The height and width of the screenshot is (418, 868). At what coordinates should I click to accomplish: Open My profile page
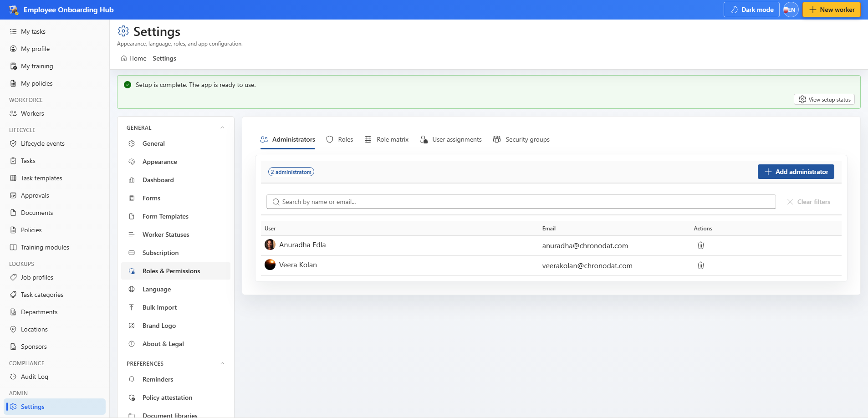point(55,49)
